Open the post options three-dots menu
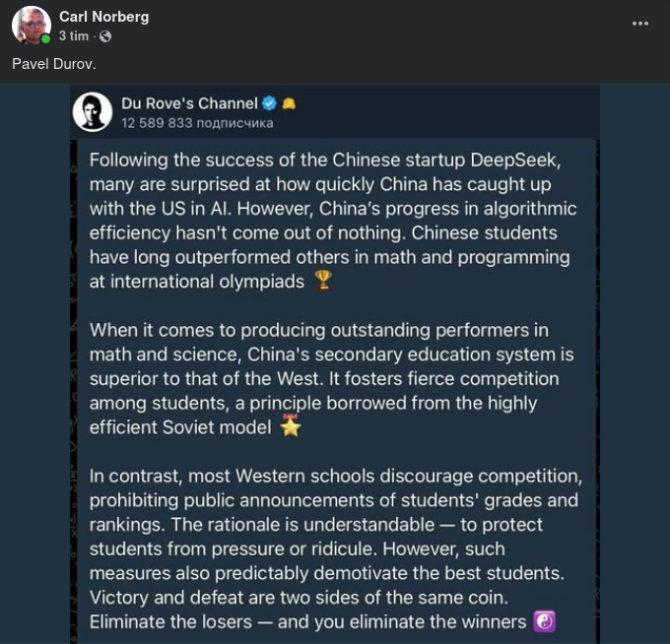670x644 pixels. point(640,24)
